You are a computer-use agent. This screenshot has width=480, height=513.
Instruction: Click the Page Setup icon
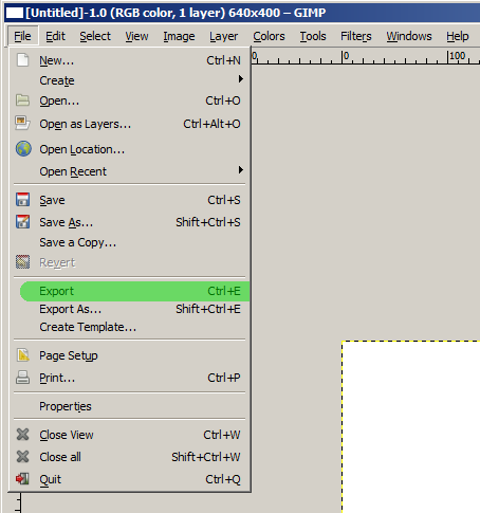point(23,355)
